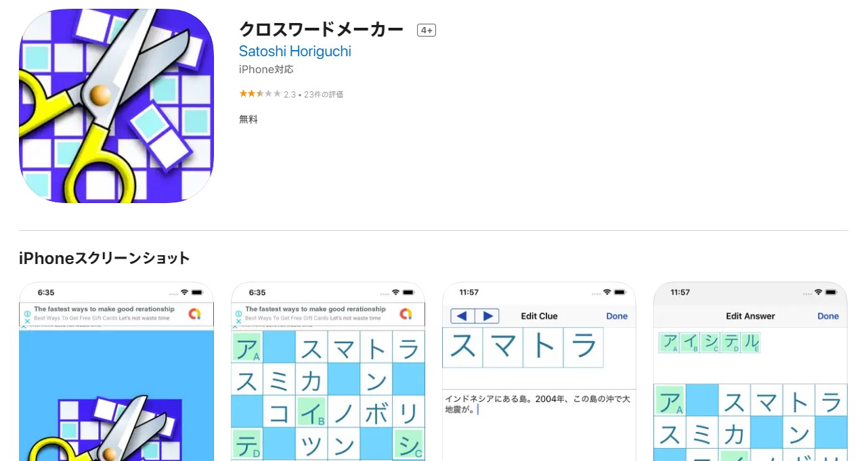Click the left arrow in Edit Clue screenshot
The width and height of the screenshot is (868, 461).
pos(462,316)
